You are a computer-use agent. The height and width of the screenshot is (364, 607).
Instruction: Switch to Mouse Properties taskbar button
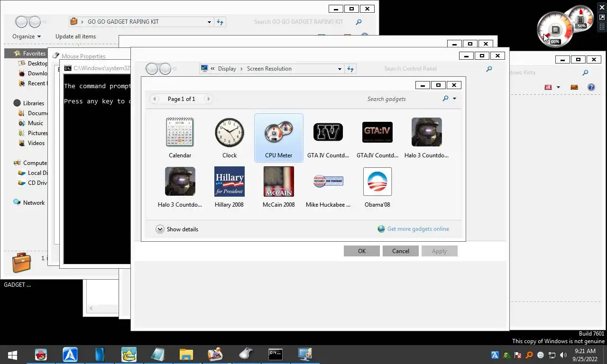(246, 355)
